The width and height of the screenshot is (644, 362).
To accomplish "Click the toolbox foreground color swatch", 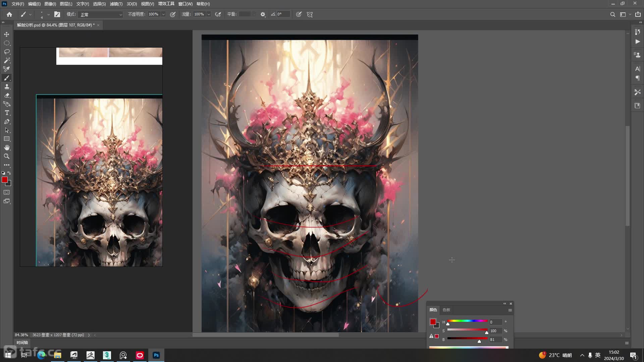I will [x=4, y=180].
